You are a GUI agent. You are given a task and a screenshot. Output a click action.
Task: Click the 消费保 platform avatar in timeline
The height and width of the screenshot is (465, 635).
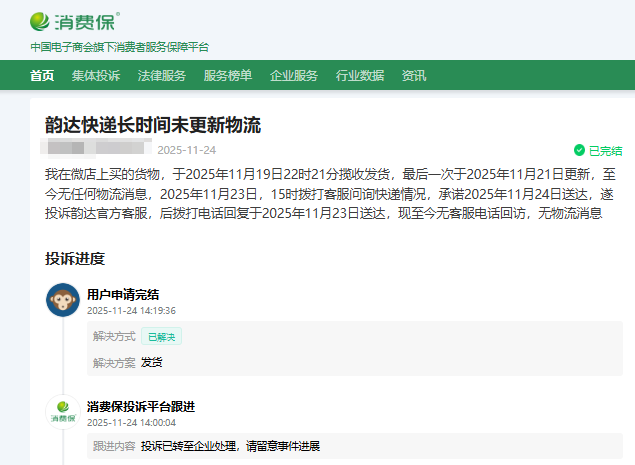click(x=63, y=412)
